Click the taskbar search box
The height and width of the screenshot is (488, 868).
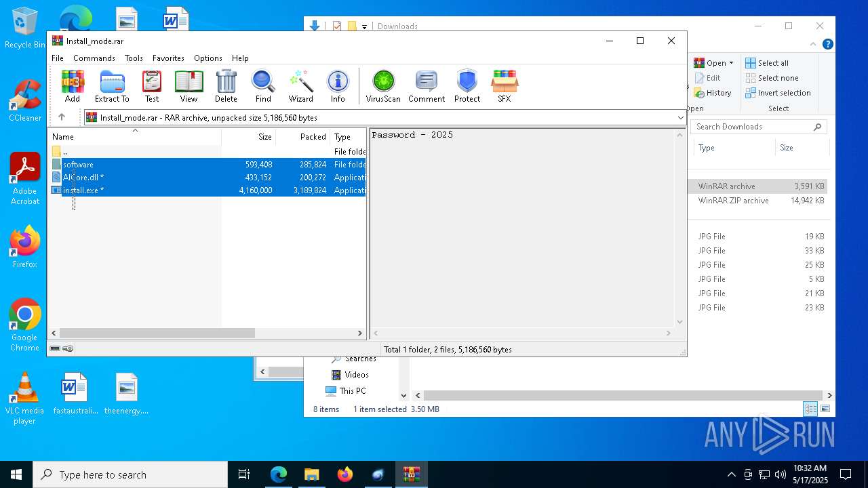tap(130, 474)
